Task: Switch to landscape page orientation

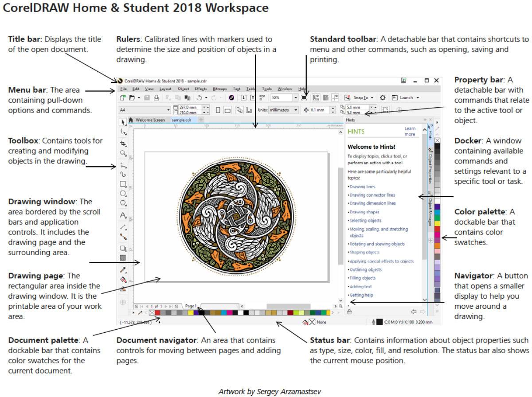Action: tap(227, 110)
